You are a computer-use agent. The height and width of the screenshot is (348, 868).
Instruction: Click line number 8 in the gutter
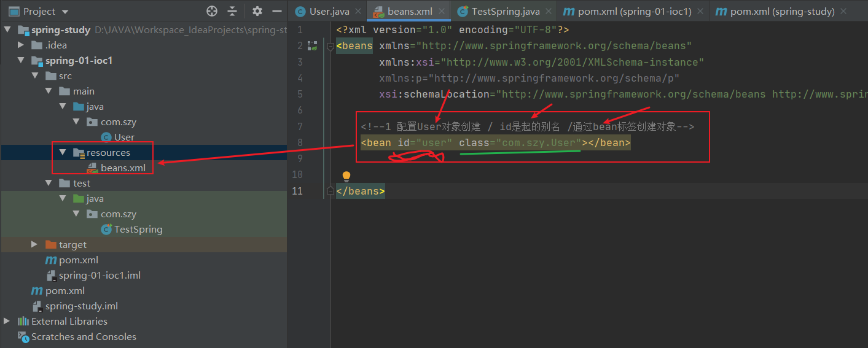click(x=299, y=142)
